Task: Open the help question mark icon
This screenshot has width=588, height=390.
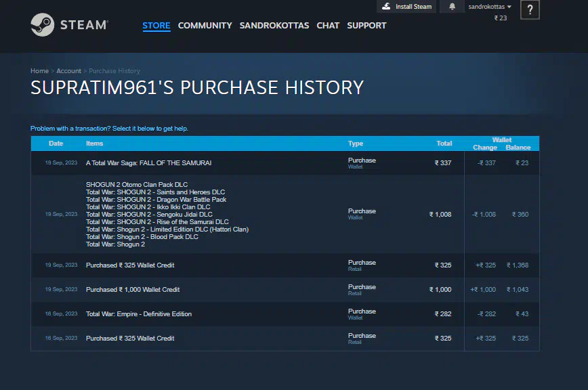Action: pos(530,10)
